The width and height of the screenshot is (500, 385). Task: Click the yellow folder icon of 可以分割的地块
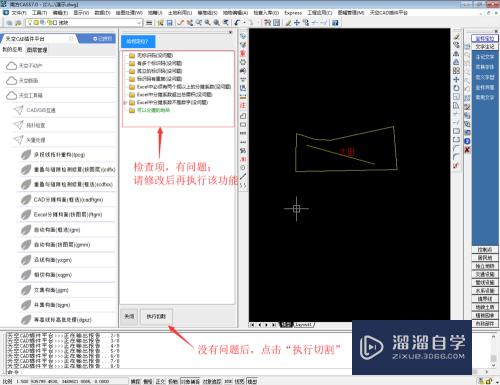coord(132,110)
